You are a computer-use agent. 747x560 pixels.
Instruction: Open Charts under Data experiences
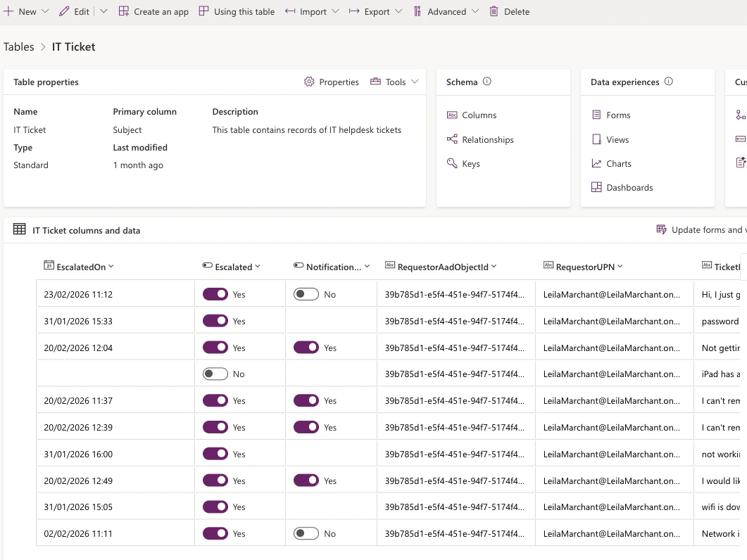(x=618, y=164)
